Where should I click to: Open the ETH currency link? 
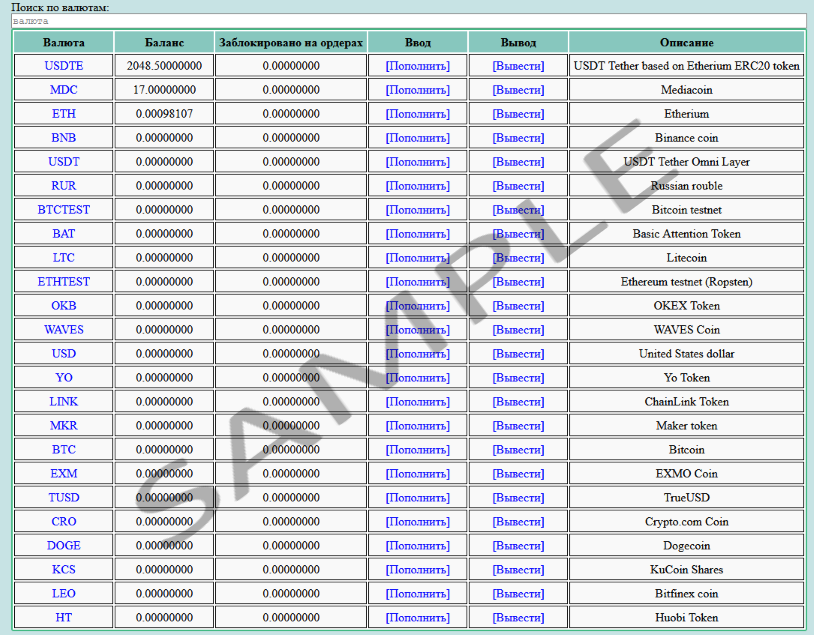63,114
